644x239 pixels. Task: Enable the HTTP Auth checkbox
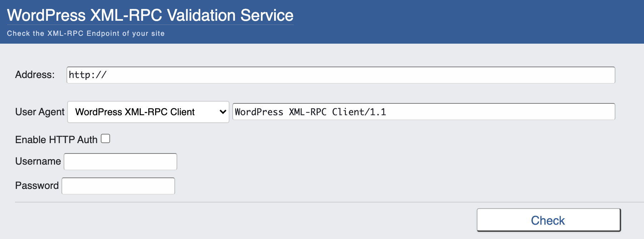(x=105, y=138)
